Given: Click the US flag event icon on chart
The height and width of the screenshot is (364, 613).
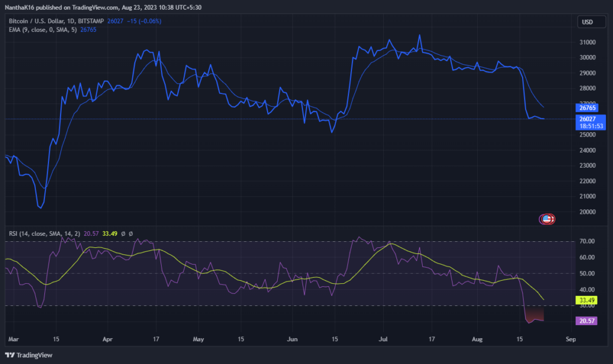Looking at the screenshot, I should click(547, 219).
